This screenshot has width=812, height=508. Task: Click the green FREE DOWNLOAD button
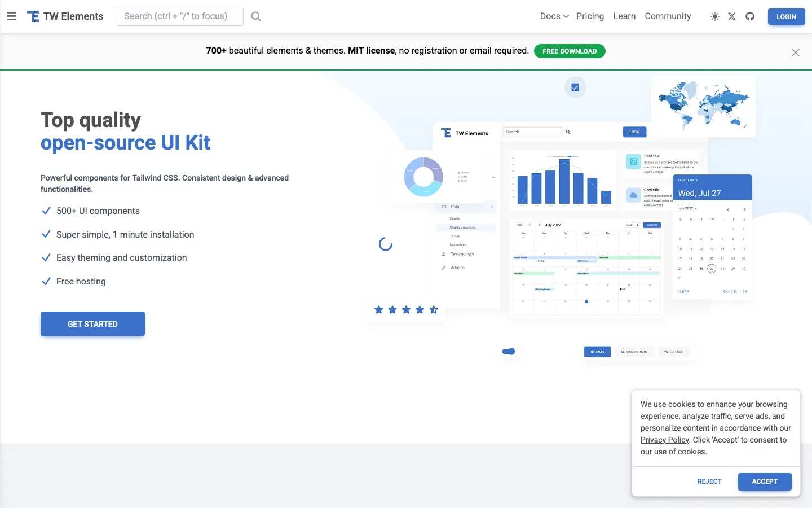570,51
